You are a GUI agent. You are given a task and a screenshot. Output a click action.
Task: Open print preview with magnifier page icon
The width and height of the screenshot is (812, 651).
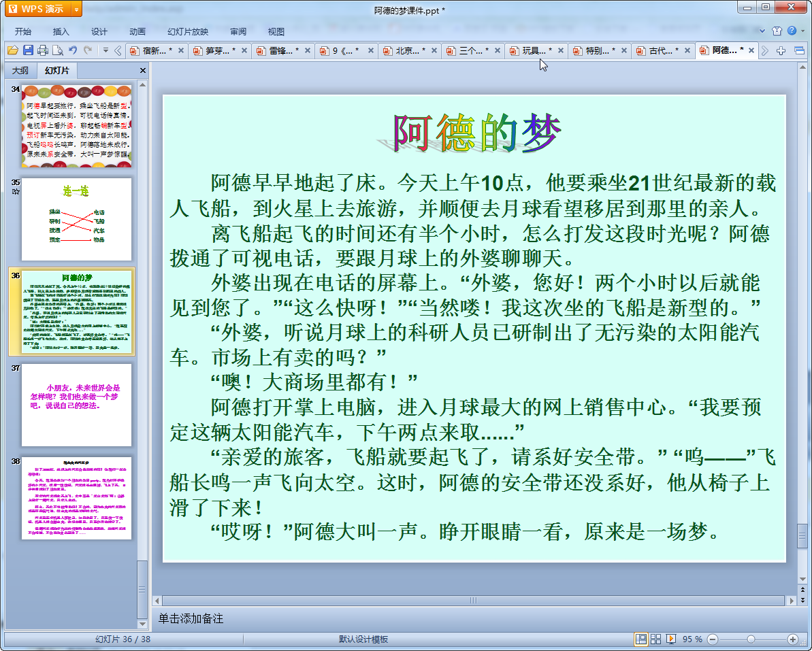point(58,50)
